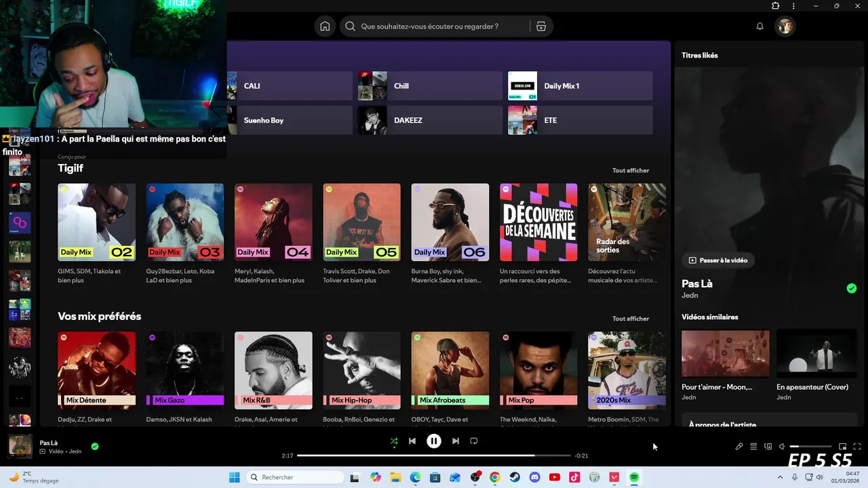Open Pour t'aimer - Moon video thumbnail
The image size is (868, 488).
point(726,354)
